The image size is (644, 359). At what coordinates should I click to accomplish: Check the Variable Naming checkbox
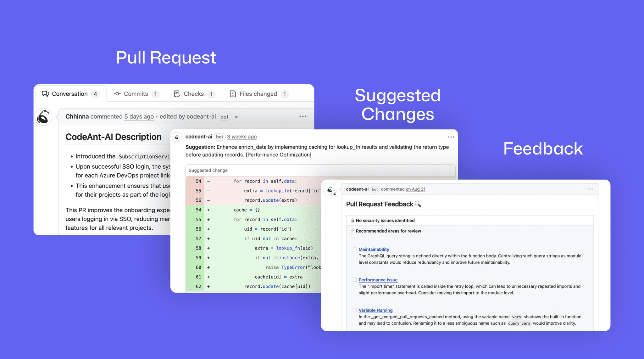(355, 310)
